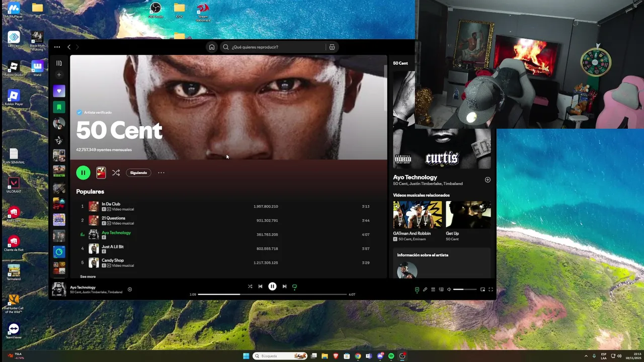Open the Curtis album cover
This screenshot has width=644, height=362.
pos(442,149)
